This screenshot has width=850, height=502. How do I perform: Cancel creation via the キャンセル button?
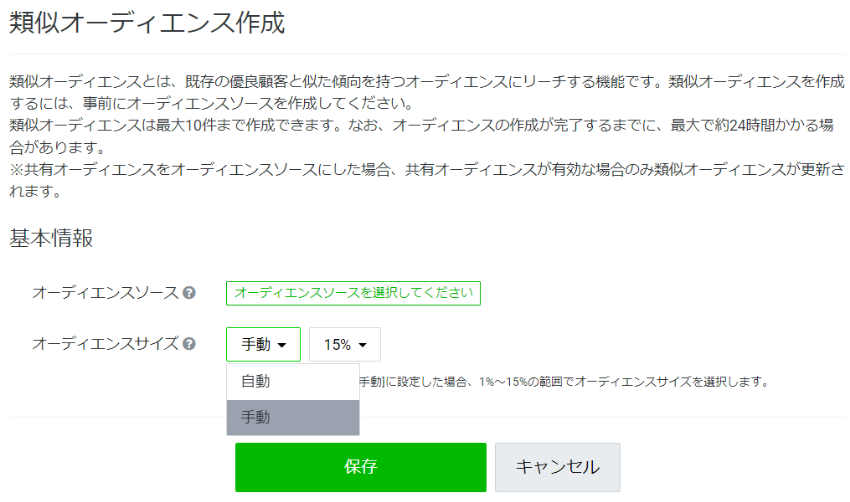click(x=557, y=467)
